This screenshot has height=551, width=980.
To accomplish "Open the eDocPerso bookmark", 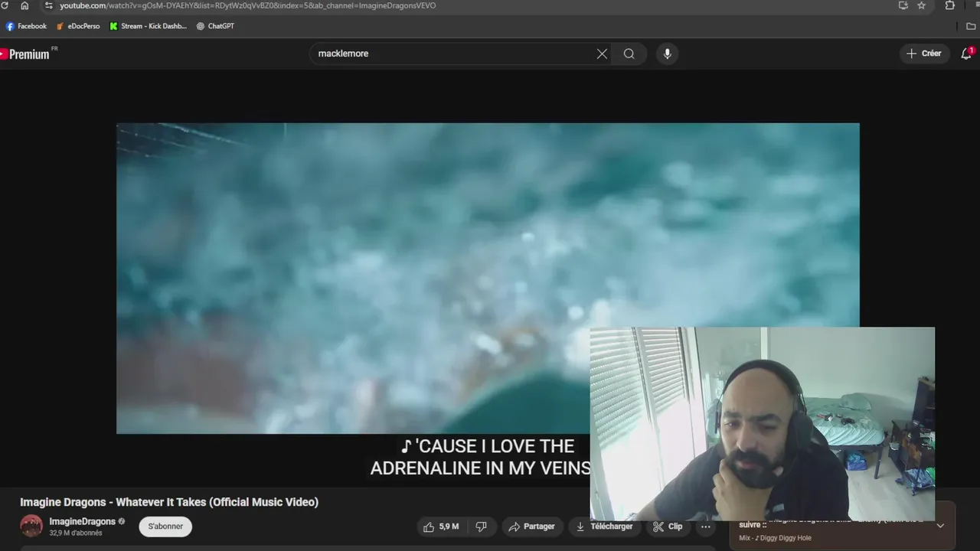I will (x=78, y=26).
